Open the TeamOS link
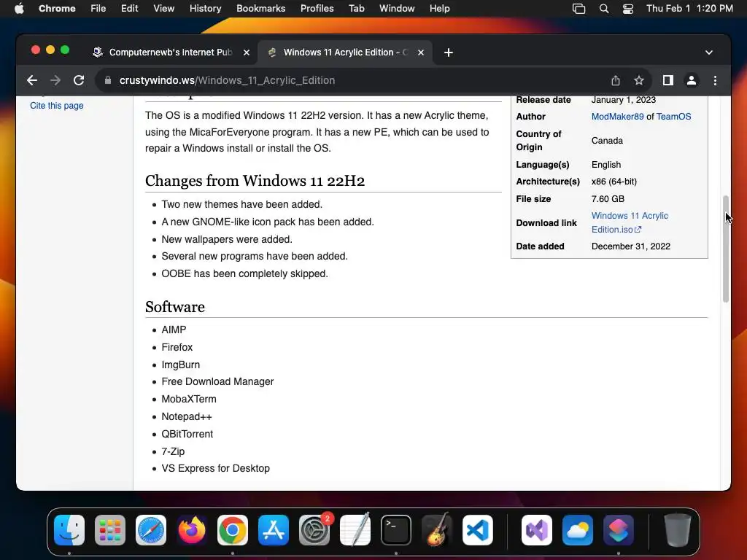This screenshot has width=747, height=560. 673,117
